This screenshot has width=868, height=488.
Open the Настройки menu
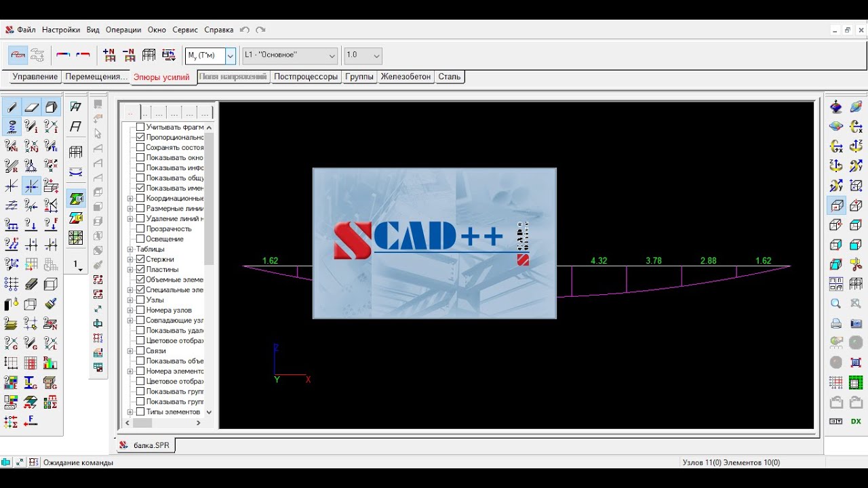pyautogui.click(x=61, y=30)
